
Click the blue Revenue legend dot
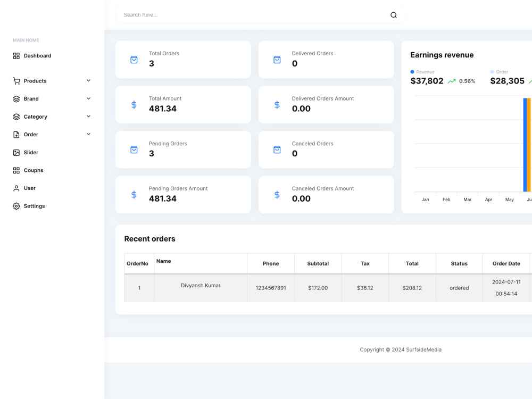tap(412, 72)
